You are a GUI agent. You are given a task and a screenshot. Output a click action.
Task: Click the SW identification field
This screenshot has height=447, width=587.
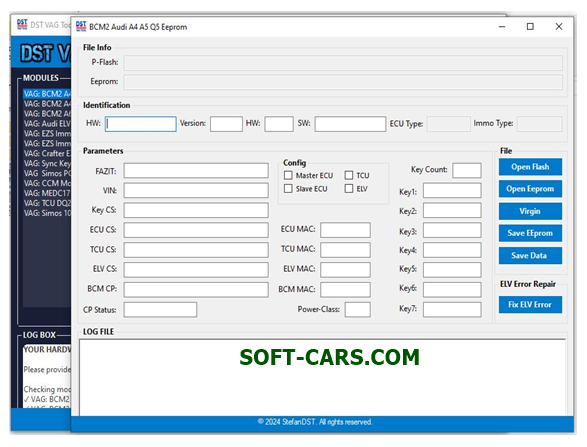tap(350, 124)
